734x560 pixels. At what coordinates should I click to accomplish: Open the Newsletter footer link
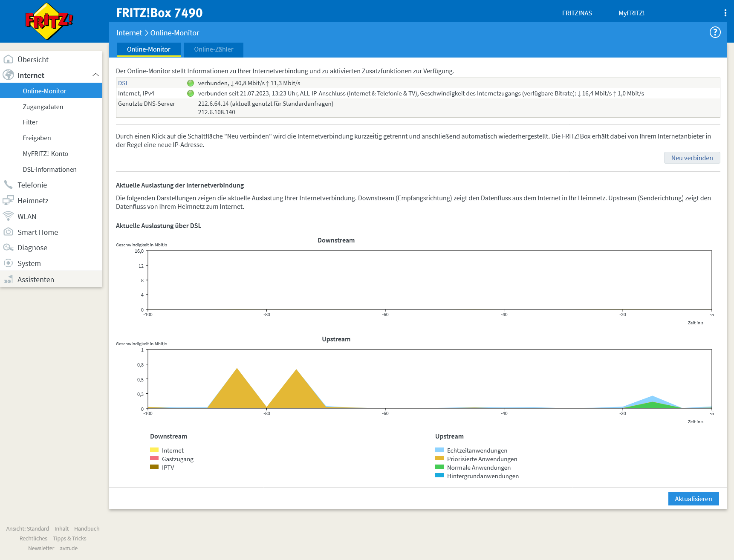[x=41, y=548]
